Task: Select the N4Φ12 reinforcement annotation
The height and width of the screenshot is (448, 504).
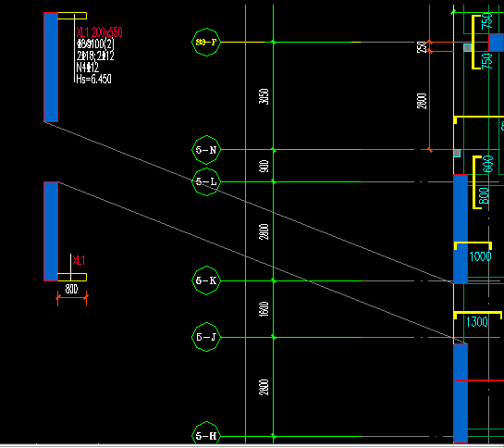Action: pyautogui.click(x=88, y=68)
